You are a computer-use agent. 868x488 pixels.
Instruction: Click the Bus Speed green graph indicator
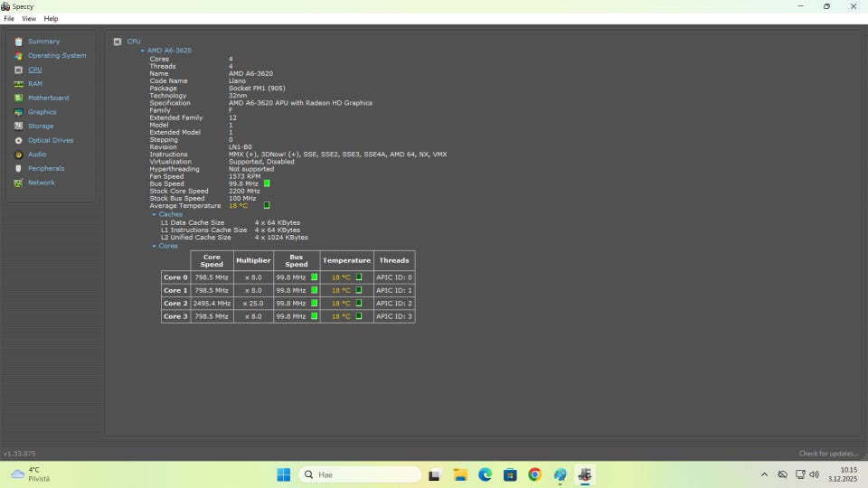click(267, 183)
